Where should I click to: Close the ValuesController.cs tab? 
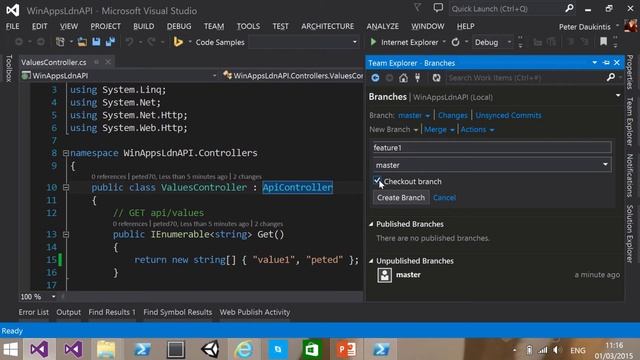[x=108, y=62]
